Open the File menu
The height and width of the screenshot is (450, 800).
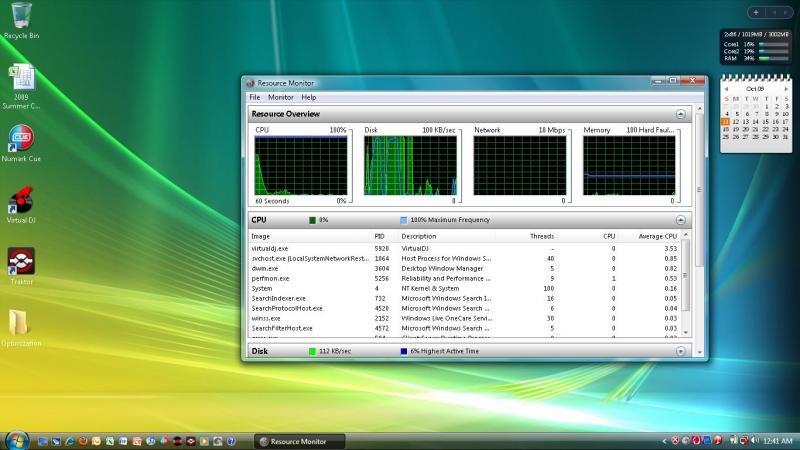255,97
